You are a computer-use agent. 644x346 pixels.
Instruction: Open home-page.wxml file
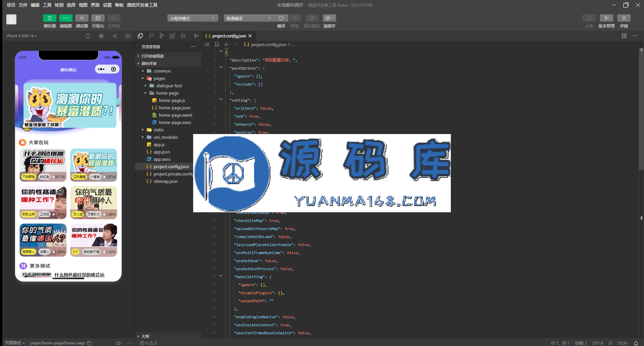[168, 115]
